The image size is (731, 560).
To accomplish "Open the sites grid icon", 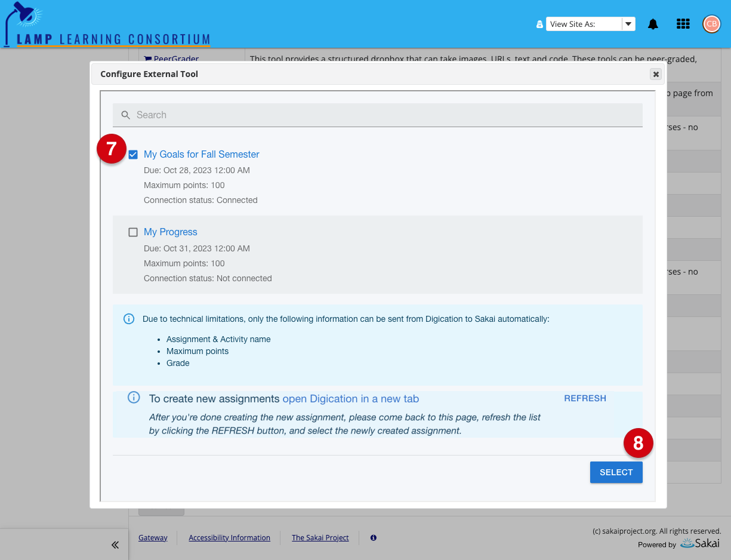I will [x=683, y=24].
